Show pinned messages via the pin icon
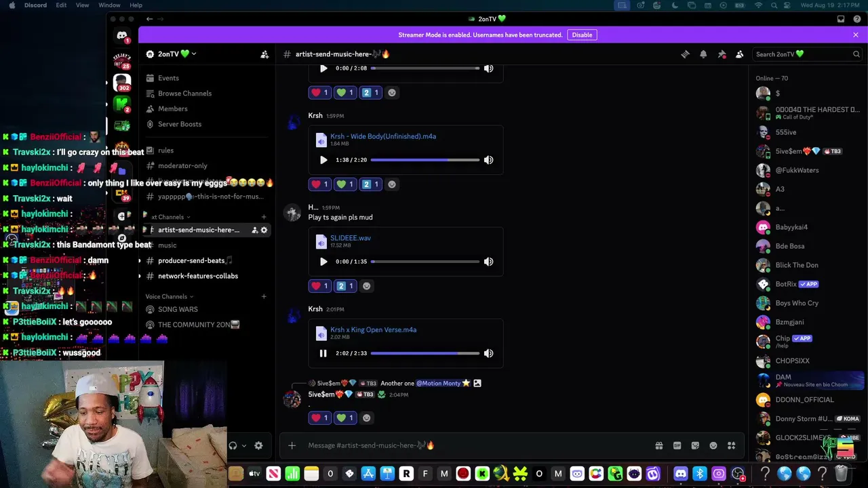 pyautogui.click(x=722, y=54)
